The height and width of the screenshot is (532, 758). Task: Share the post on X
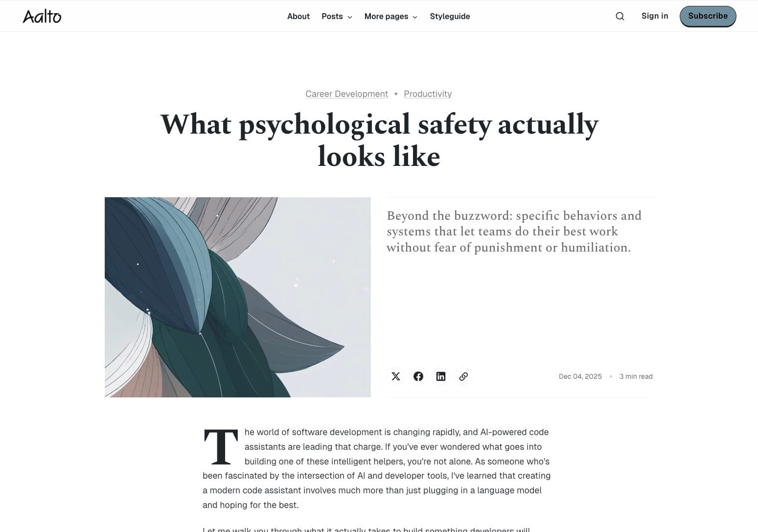tap(396, 376)
